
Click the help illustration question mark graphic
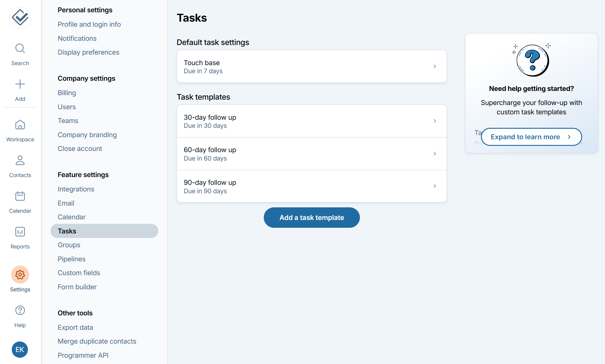click(532, 60)
